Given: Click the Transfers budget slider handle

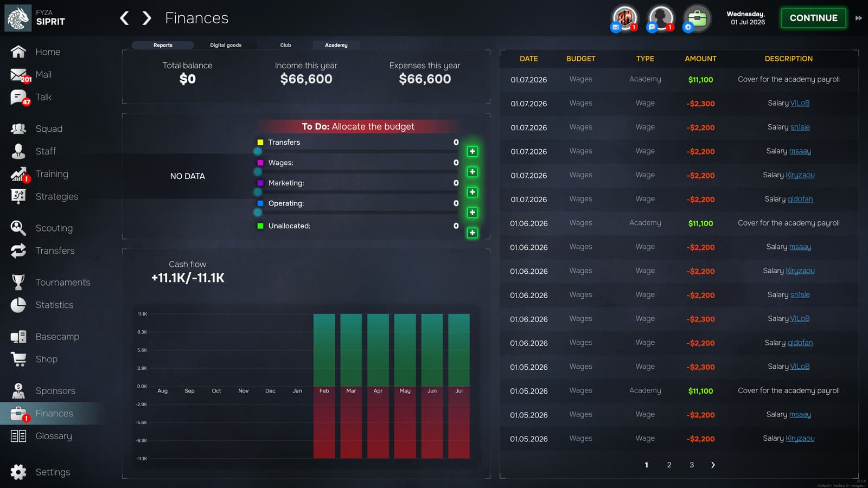Looking at the screenshot, I should pos(258,151).
